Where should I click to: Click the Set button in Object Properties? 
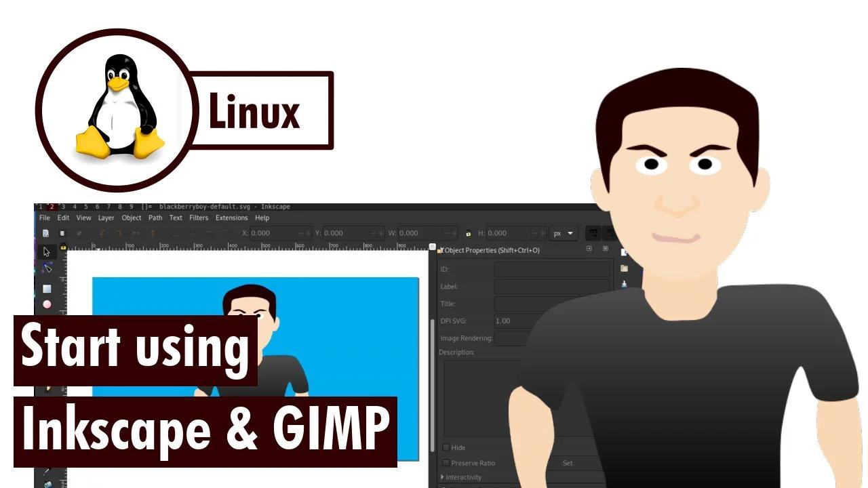[568, 462]
